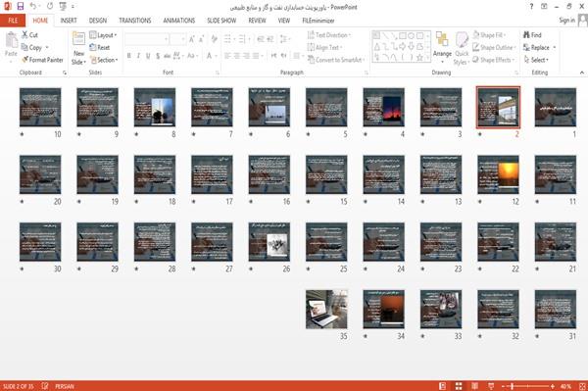Select slide 12 thumbnail with sunset

click(x=498, y=174)
